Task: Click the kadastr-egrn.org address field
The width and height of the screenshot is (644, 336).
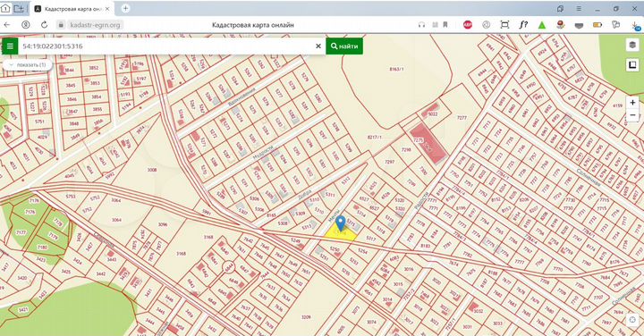Action: 95,25
